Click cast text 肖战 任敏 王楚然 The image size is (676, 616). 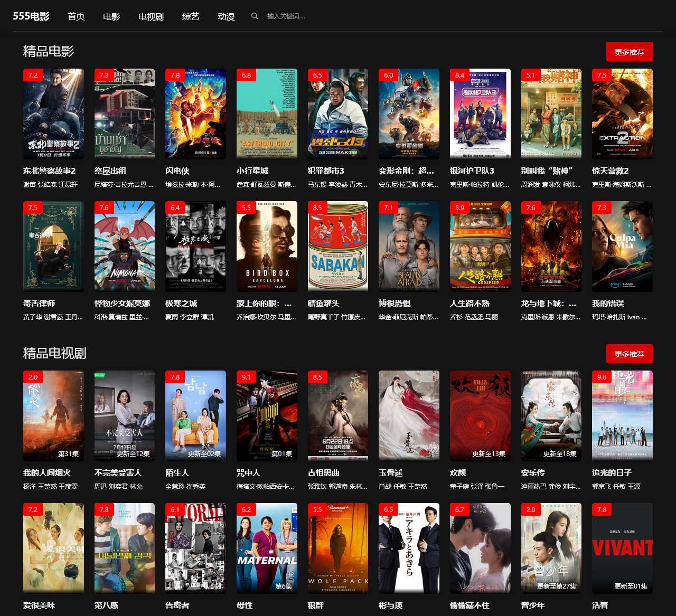[x=403, y=487]
